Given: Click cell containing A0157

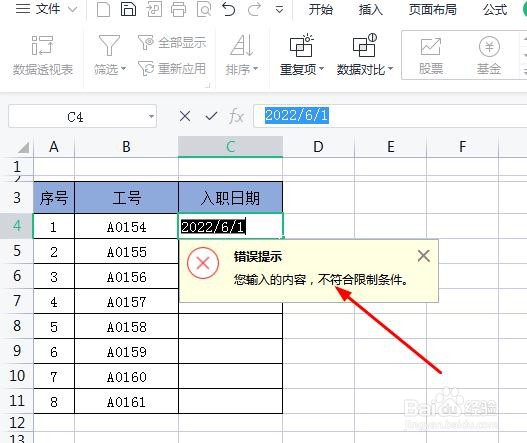Looking at the screenshot, I should pos(126,301).
